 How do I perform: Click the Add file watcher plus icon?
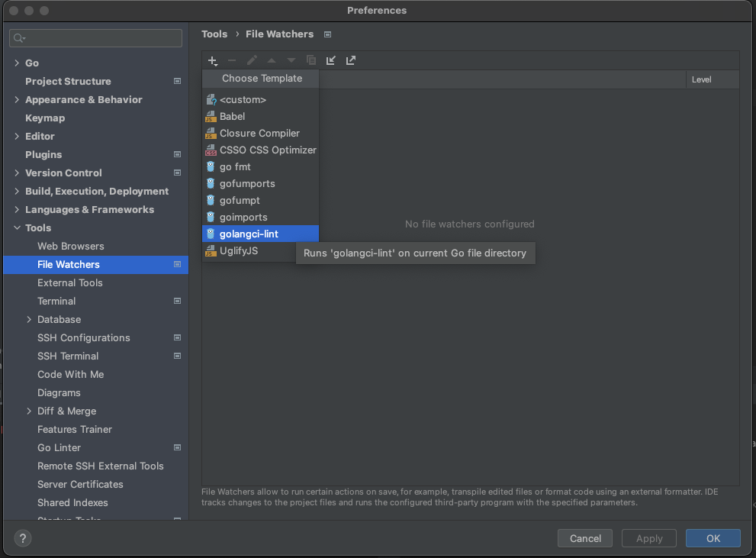pyautogui.click(x=213, y=61)
